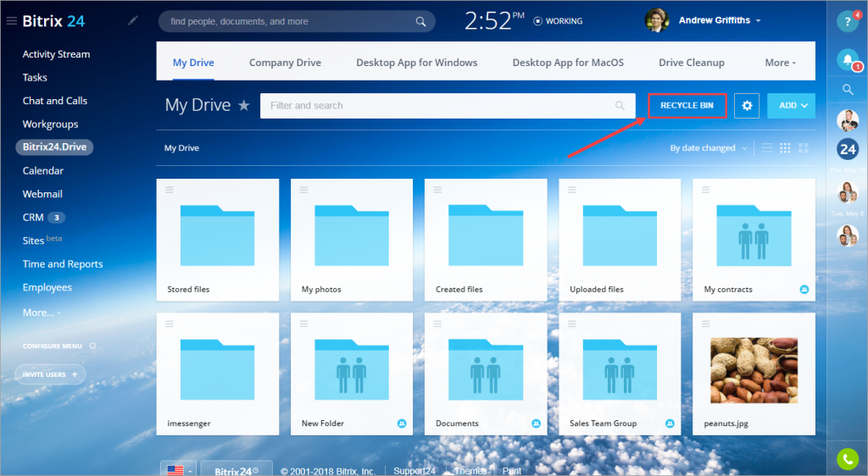Click magnifier inside Filter and search field

point(620,106)
